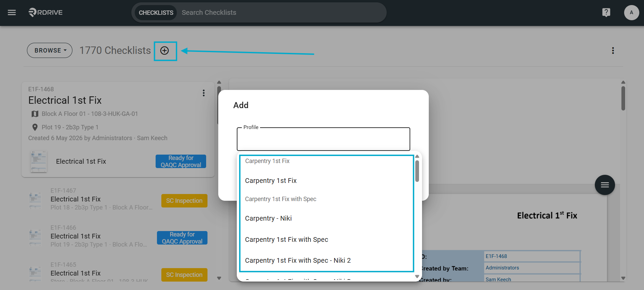This screenshot has height=290, width=644.
Task: Focus the Search Checklists input
Action: point(281,12)
